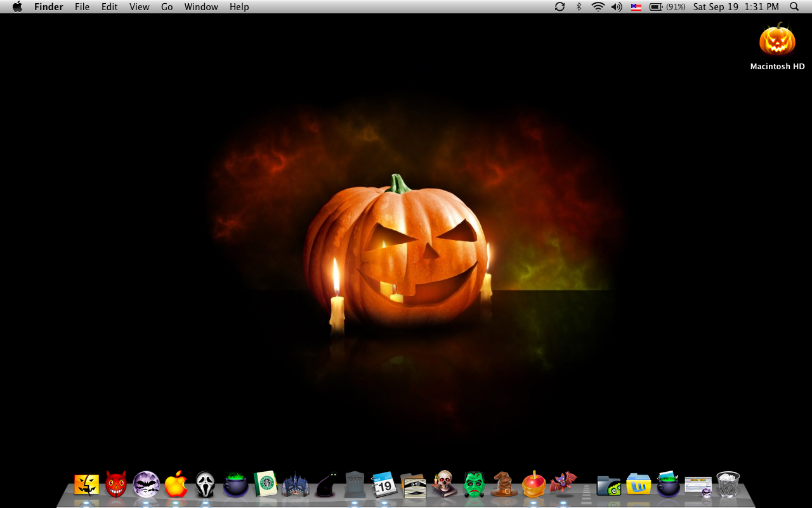Image resolution: width=812 pixels, height=508 pixels.
Task: Click the candy apple Dock icon
Action: click(x=534, y=485)
